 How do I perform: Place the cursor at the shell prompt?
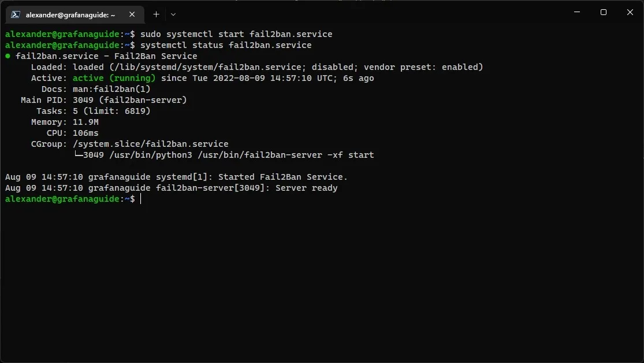pos(140,199)
